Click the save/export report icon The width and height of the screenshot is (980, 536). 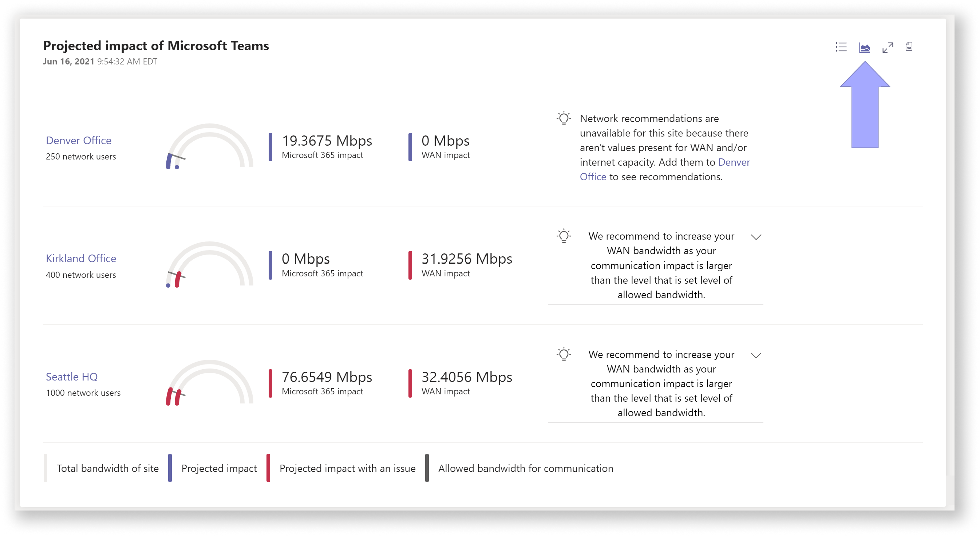coord(909,46)
